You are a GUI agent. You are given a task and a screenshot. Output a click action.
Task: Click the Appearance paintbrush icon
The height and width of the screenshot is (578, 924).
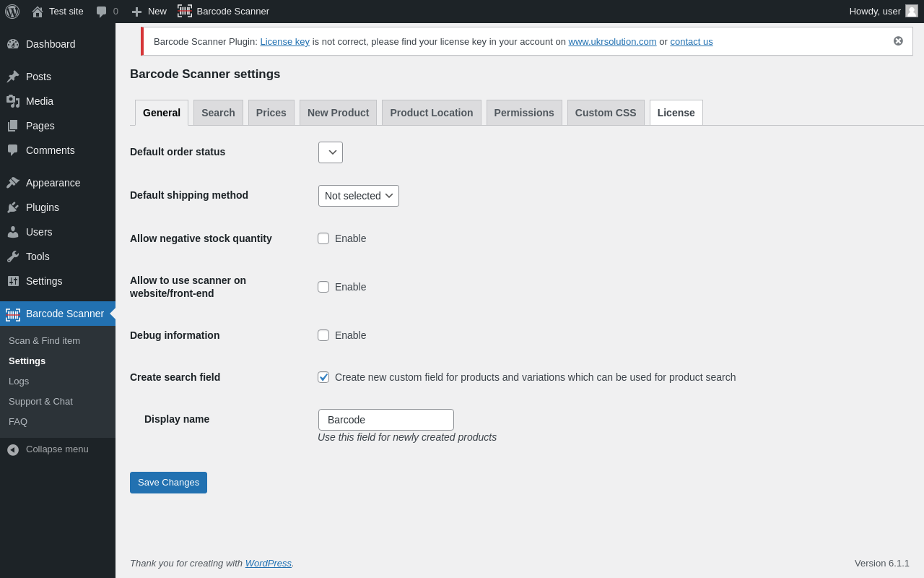pyautogui.click(x=13, y=183)
